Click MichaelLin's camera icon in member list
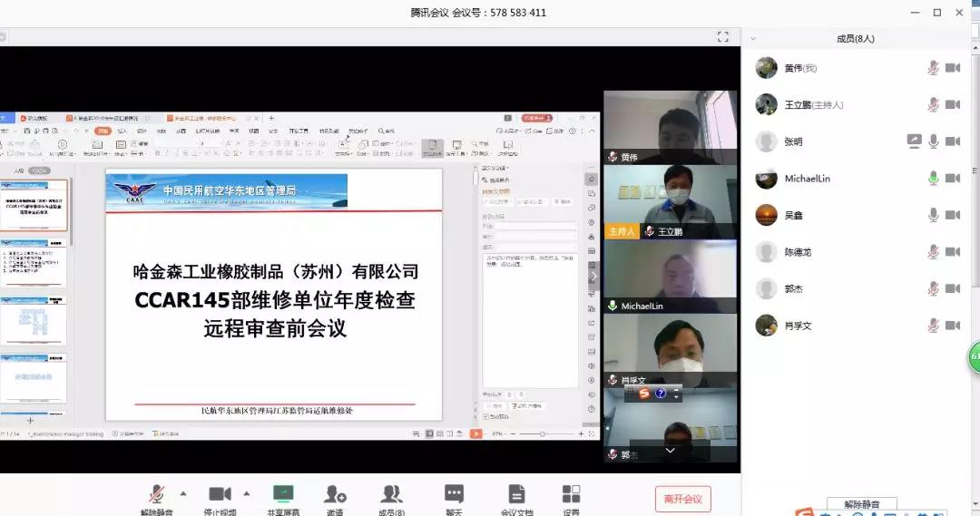The width and height of the screenshot is (980, 516). pos(953,178)
